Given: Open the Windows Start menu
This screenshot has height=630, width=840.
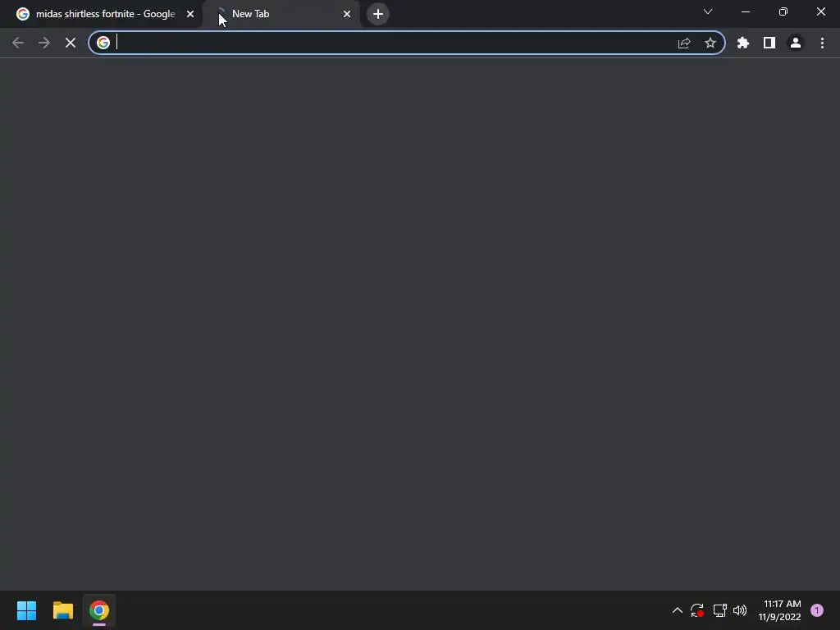Looking at the screenshot, I should (27, 610).
